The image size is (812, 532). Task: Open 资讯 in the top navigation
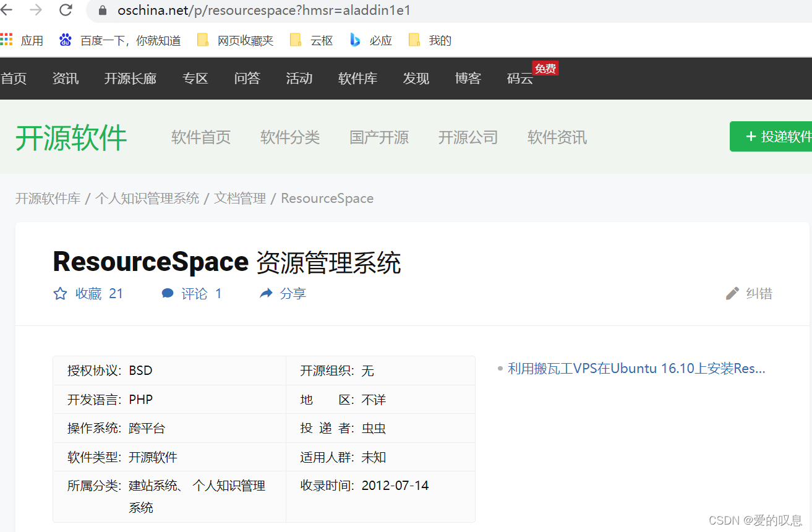pyautogui.click(x=66, y=79)
